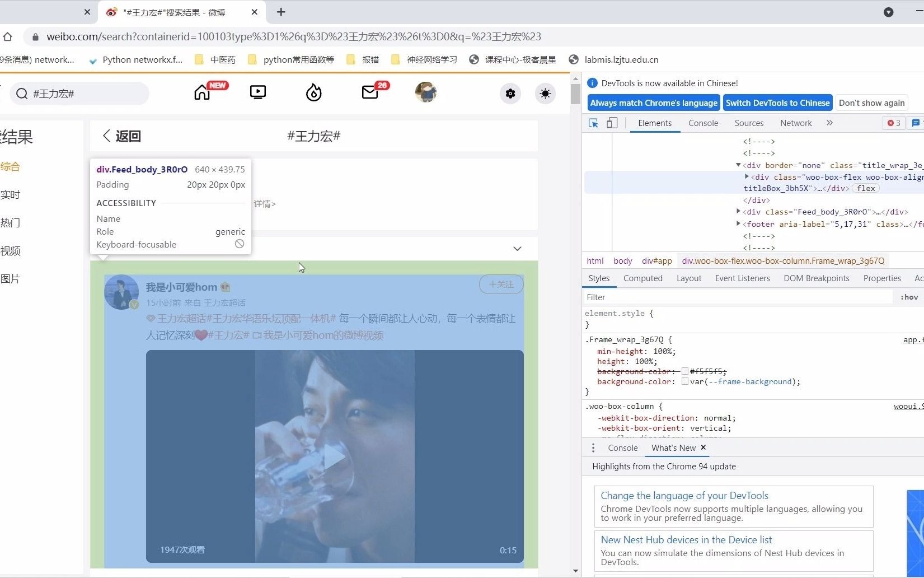Open the post options chevron dropdown

[518, 249]
